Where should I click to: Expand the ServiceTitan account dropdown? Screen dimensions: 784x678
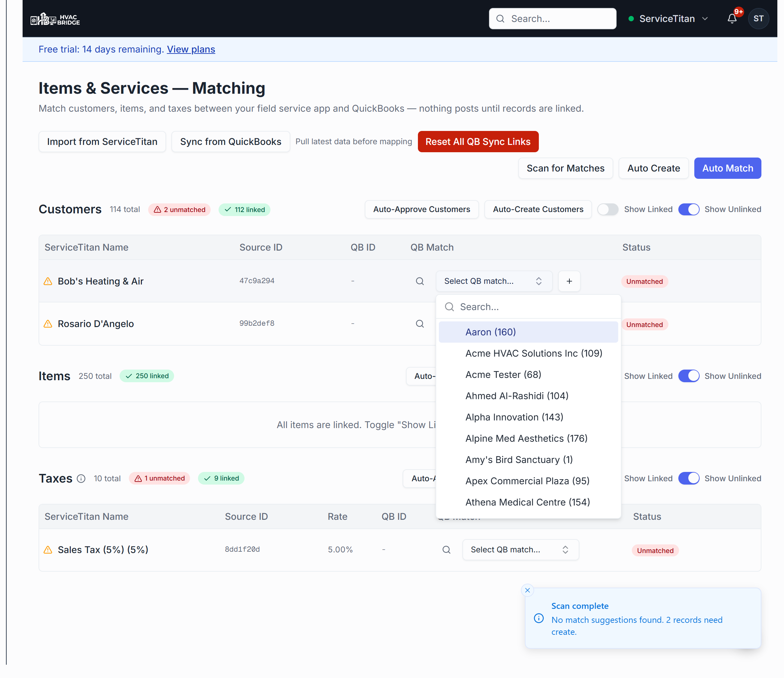[x=668, y=19]
